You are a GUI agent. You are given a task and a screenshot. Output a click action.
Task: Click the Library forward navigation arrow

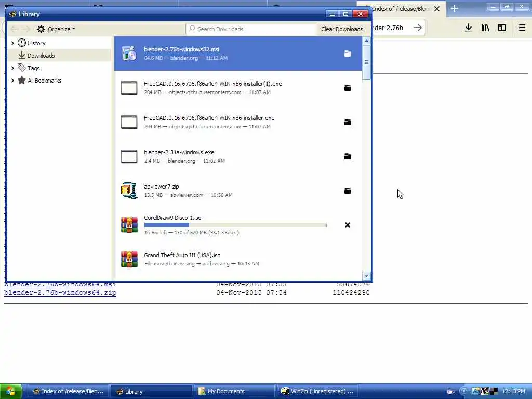click(26, 29)
